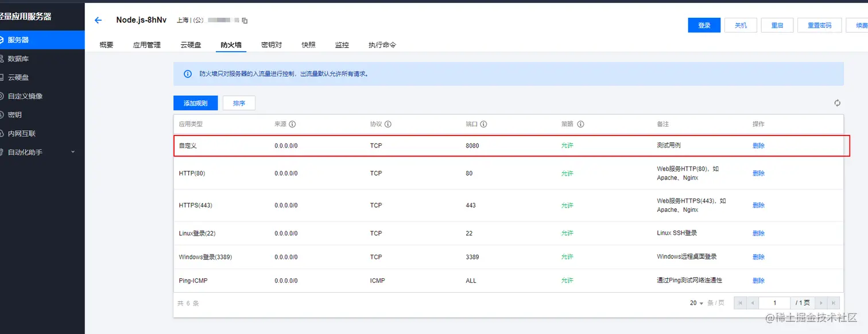Click the 共 6 条 total count text

tap(188, 303)
